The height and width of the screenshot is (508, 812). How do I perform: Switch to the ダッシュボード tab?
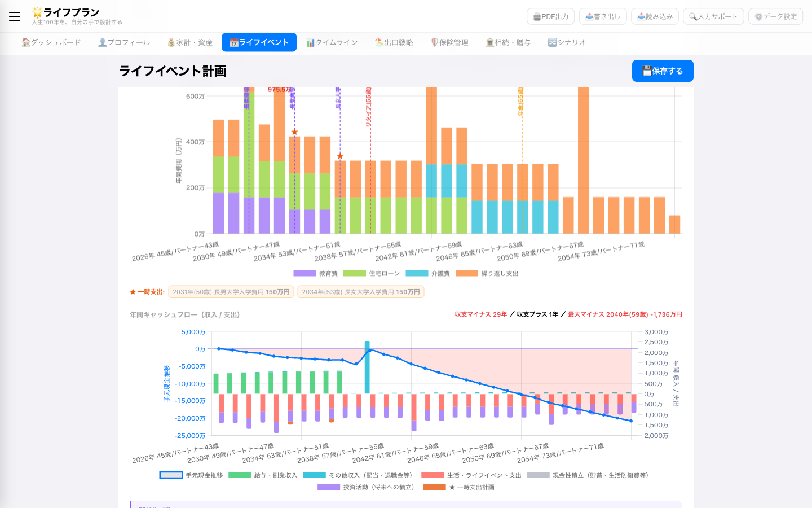point(51,42)
